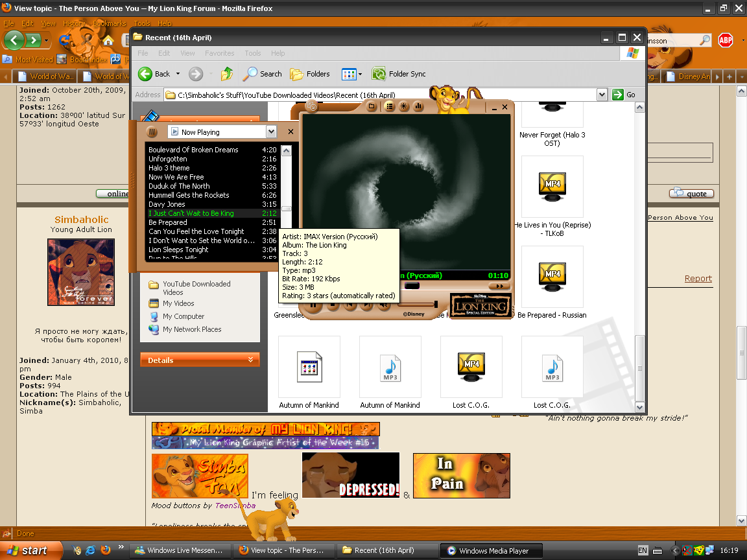Collapse the Details panel in Explorer sidebar
Viewport: 747px width, 560px height.
[x=250, y=360]
